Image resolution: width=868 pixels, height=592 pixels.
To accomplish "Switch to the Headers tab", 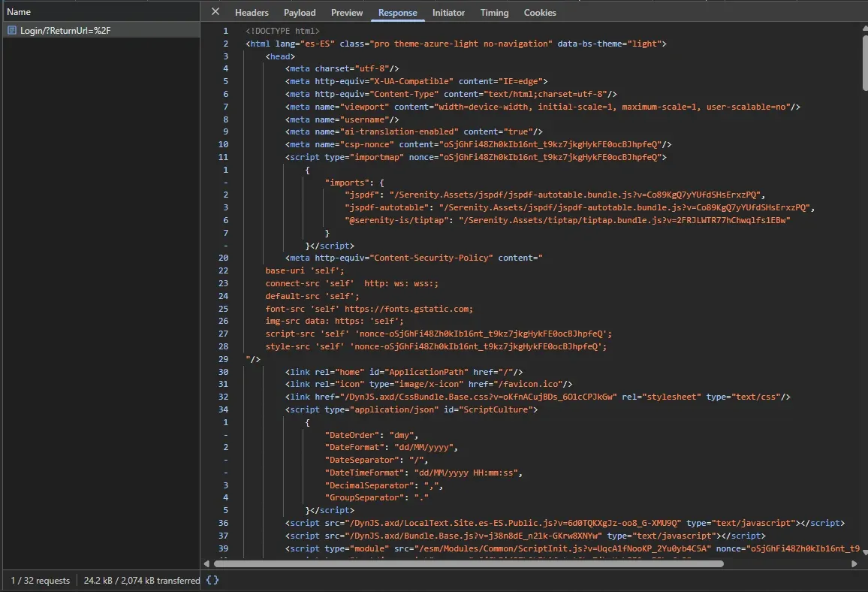I will click(252, 12).
